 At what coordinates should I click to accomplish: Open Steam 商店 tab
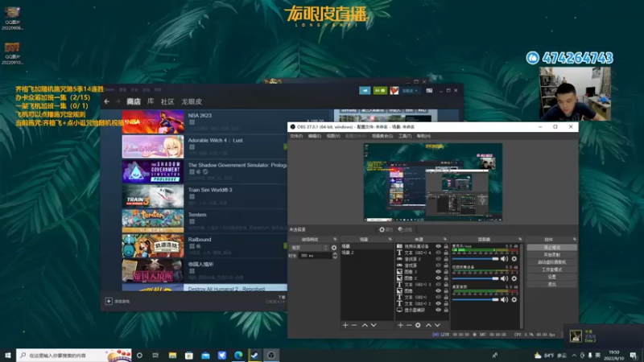134,101
